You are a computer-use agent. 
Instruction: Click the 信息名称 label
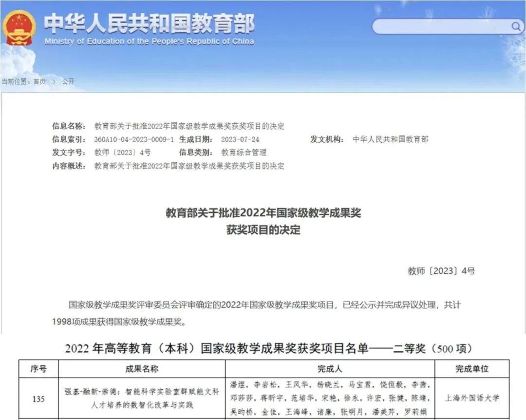pos(69,126)
